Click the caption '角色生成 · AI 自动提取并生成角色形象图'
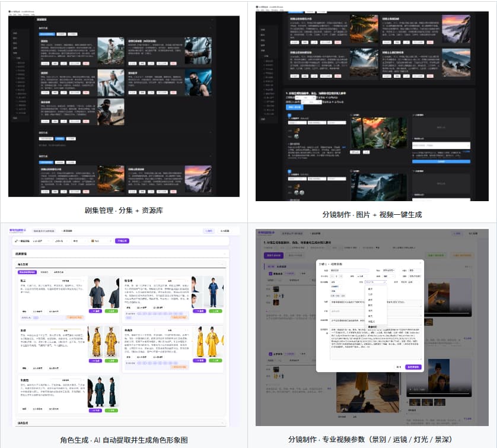 [124, 440]
